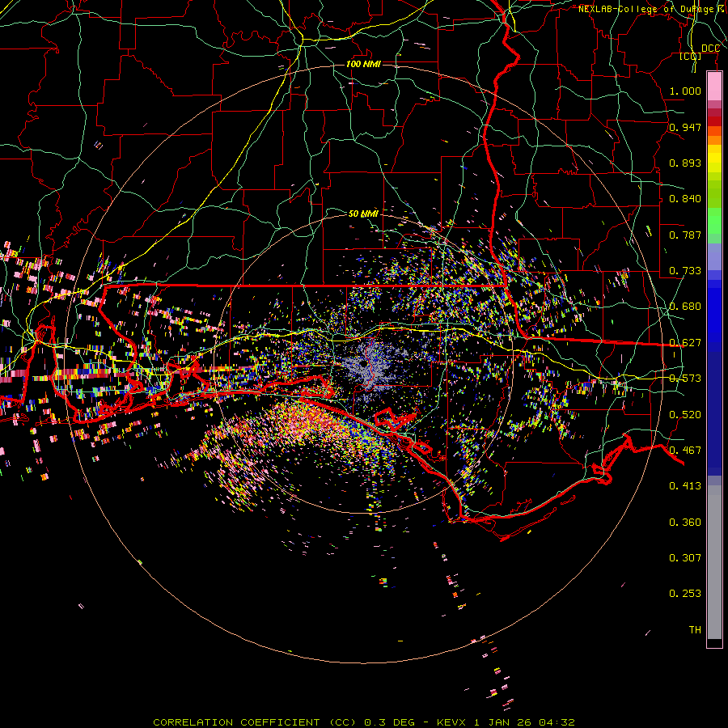The height and width of the screenshot is (728, 728).
Task: Pick the light periwinkle legend color band
Action: (714, 257)
